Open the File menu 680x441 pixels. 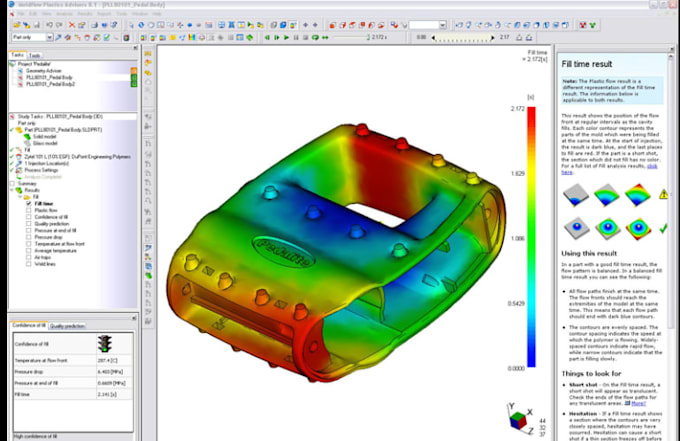pos(21,14)
